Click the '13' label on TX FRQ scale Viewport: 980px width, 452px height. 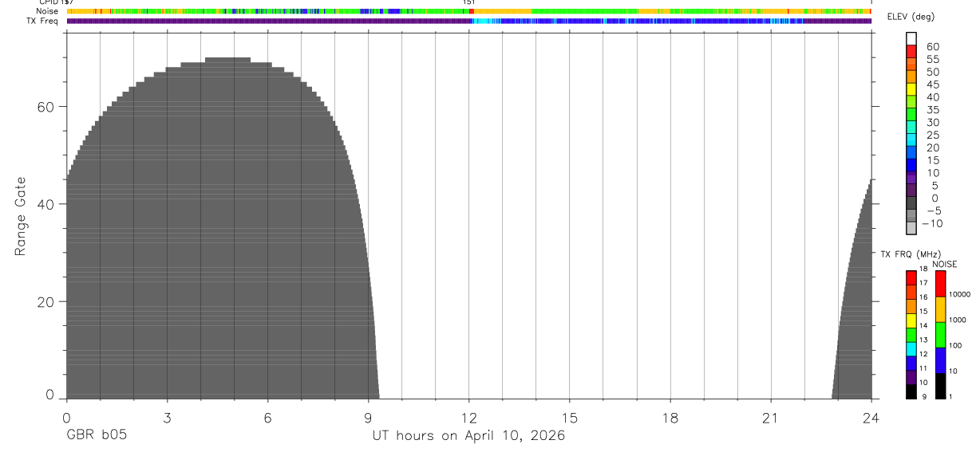[x=923, y=340]
